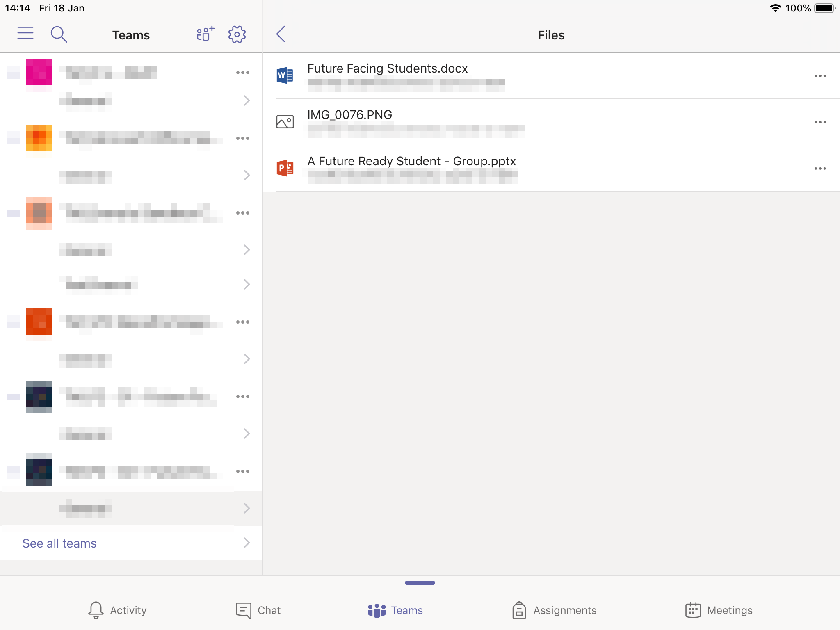This screenshot has height=630, width=840.
Task: Open more options for IMG_0076.PNG
Action: [x=820, y=122]
